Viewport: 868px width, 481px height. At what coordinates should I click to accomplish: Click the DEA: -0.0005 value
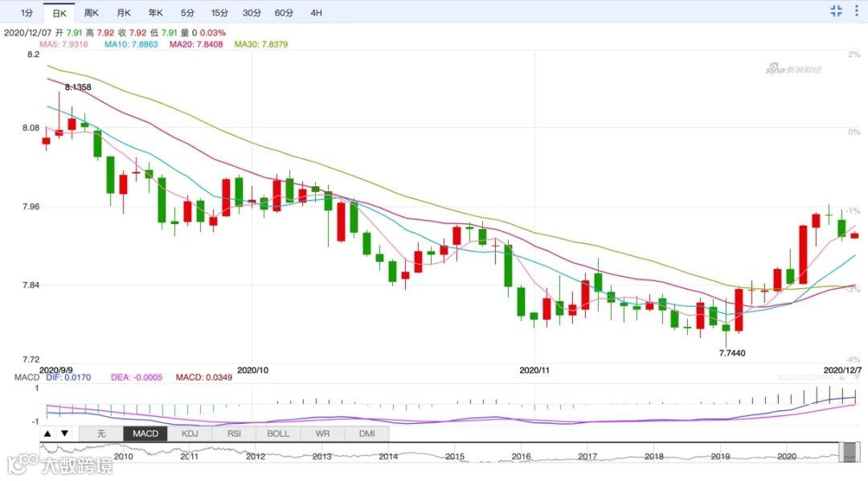click(137, 377)
